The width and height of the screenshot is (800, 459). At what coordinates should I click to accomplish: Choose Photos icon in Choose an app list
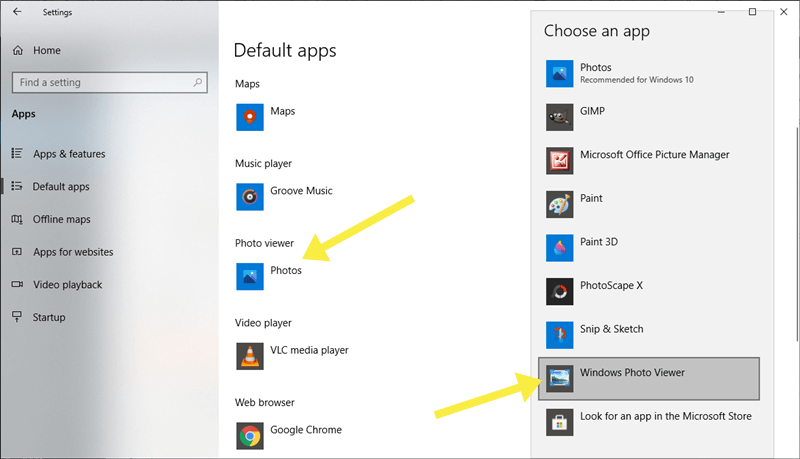click(x=560, y=74)
